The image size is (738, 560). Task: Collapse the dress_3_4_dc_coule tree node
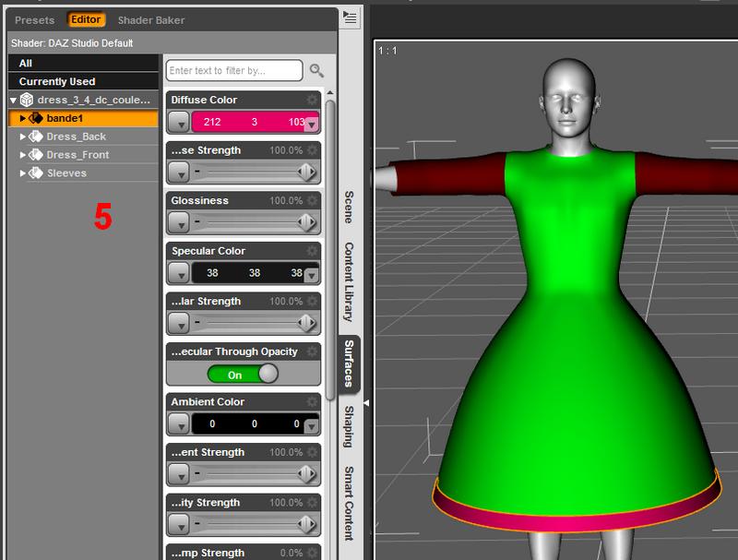[13, 101]
